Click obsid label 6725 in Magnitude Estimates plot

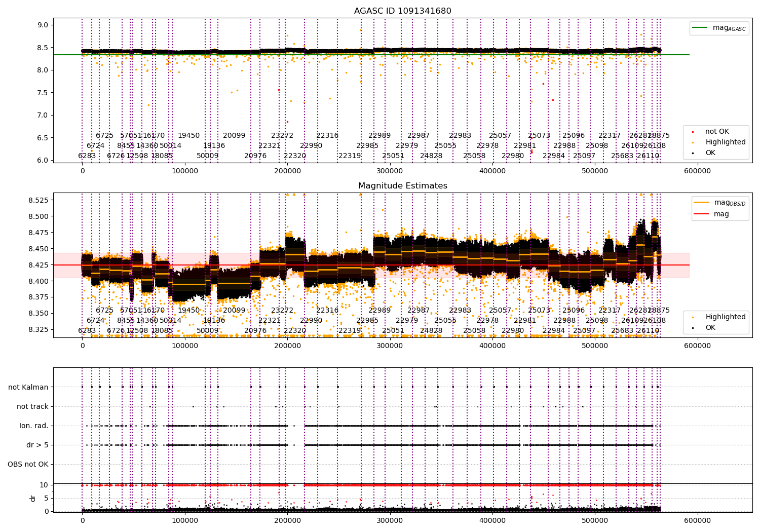pyautogui.click(x=105, y=311)
